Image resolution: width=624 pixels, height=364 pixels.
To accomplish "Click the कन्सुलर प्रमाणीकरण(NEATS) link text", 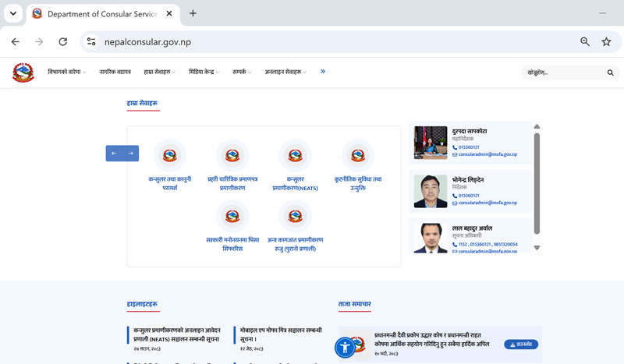I will tap(296, 183).
